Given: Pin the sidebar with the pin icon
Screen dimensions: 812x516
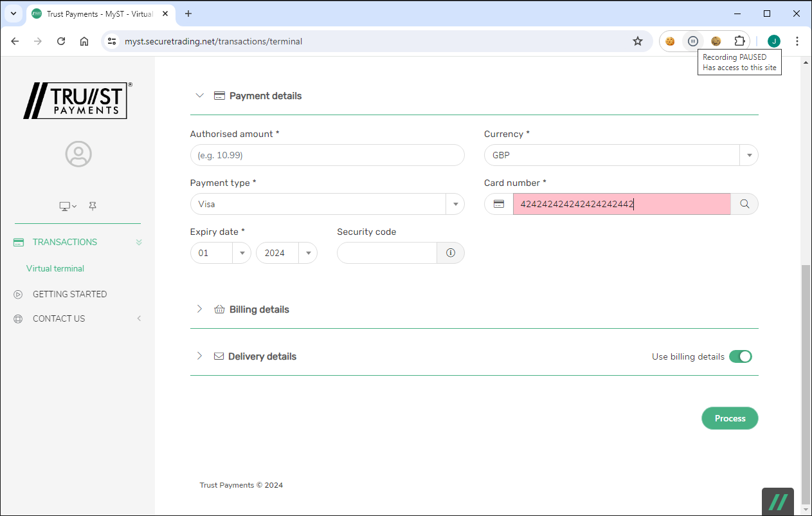Looking at the screenshot, I should click(x=93, y=206).
